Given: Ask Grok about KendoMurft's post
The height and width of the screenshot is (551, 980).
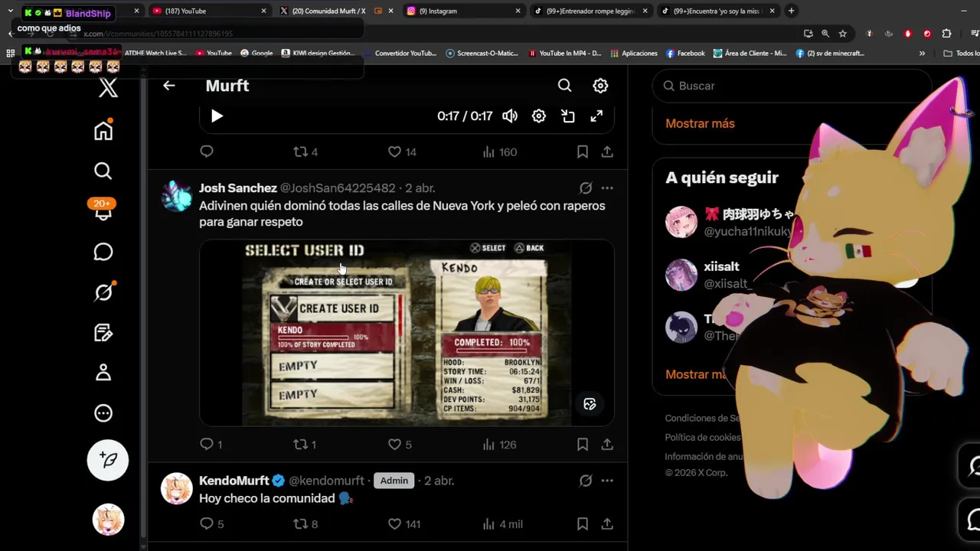Looking at the screenshot, I should click(x=586, y=481).
